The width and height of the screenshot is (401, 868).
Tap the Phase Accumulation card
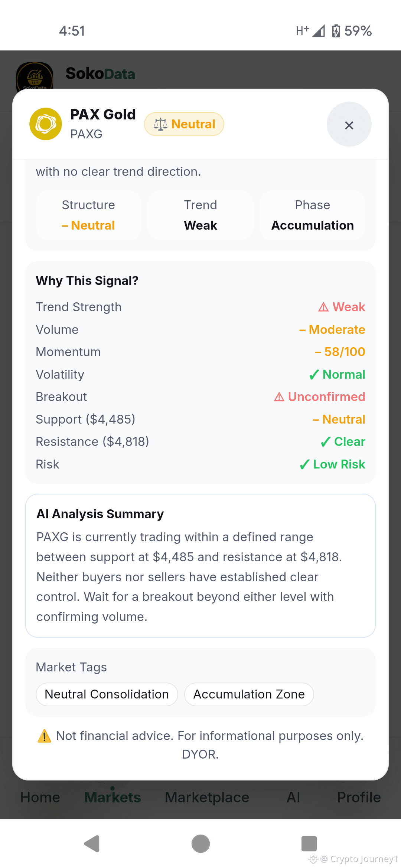(x=313, y=215)
